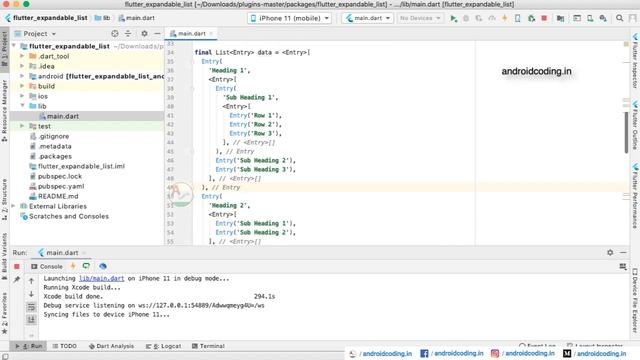Select the main.dart editor tab
Viewport: 640px width, 360px height.
(191, 33)
